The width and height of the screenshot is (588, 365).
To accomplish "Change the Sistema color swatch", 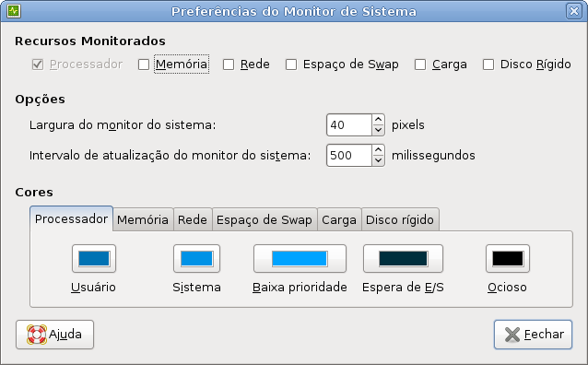I will pyautogui.click(x=196, y=258).
